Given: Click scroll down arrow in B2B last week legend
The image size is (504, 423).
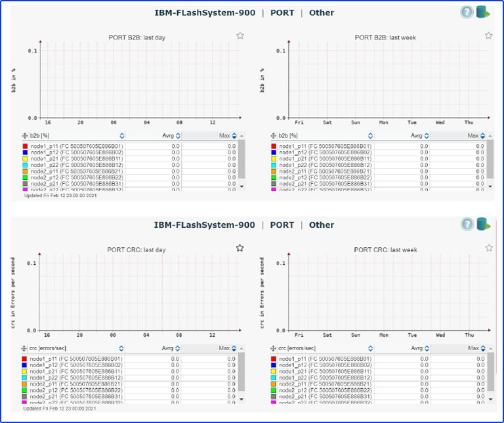Looking at the screenshot, I should (490, 187).
